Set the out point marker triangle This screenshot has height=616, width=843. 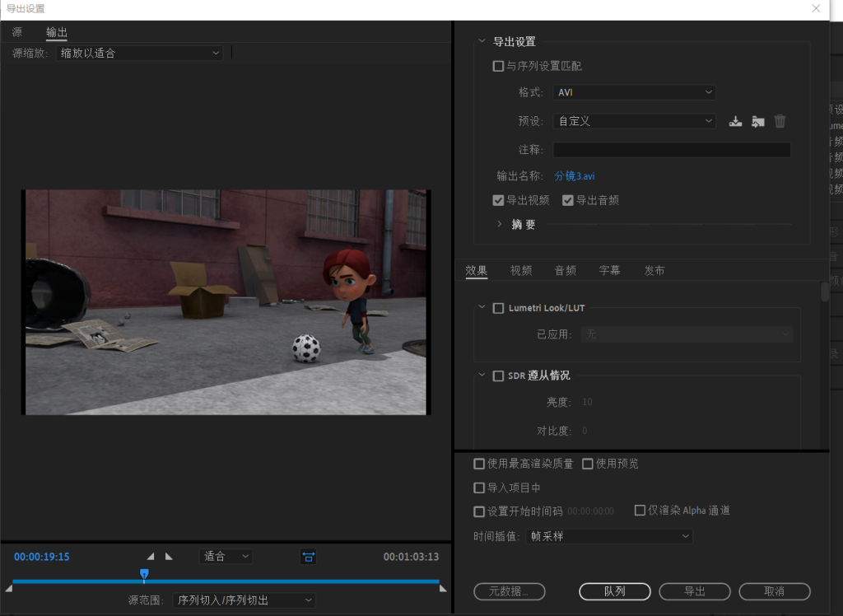(169, 556)
